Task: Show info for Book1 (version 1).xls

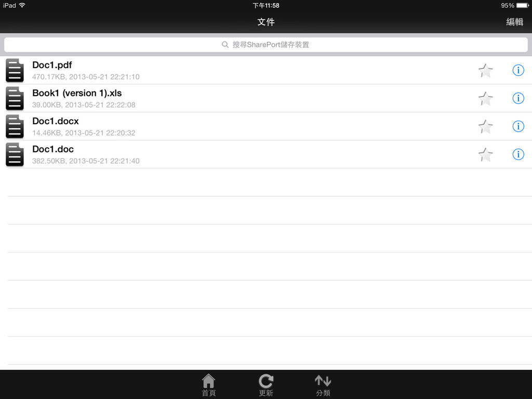Action: [x=518, y=98]
